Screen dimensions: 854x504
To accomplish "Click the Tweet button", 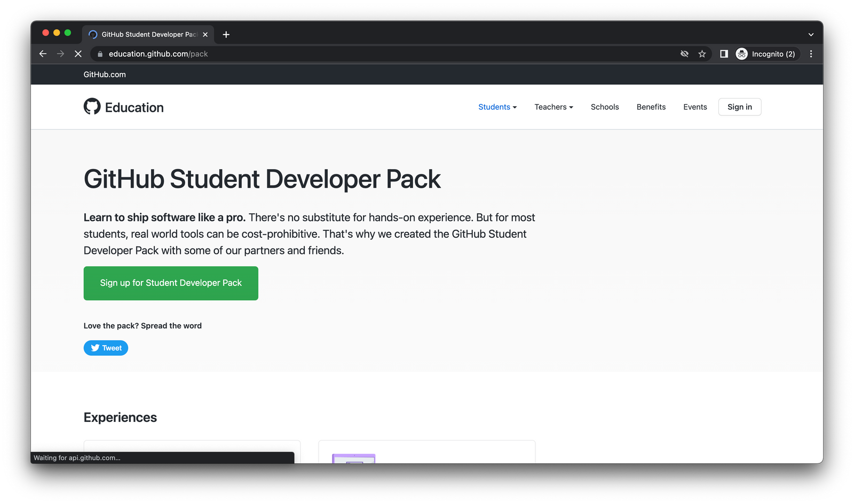I will coord(106,348).
